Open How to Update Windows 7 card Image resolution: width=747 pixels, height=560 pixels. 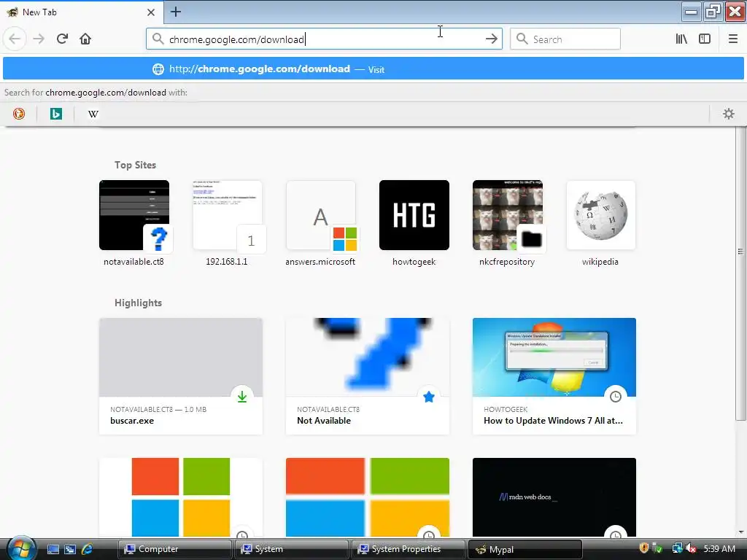click(554, 376)
